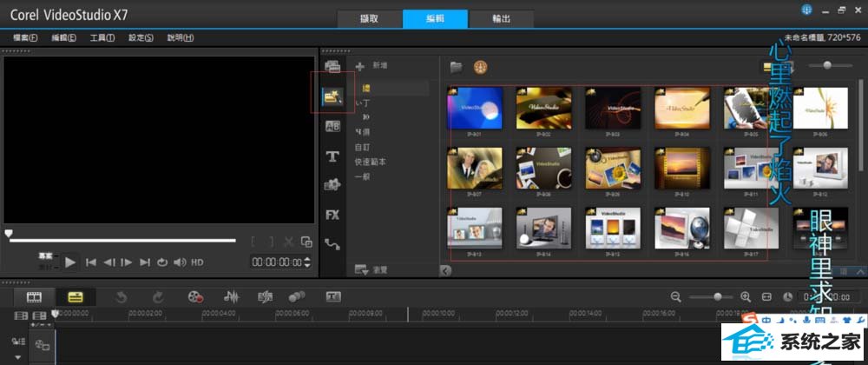Click the orange round icon beside folder

point(481,67)
